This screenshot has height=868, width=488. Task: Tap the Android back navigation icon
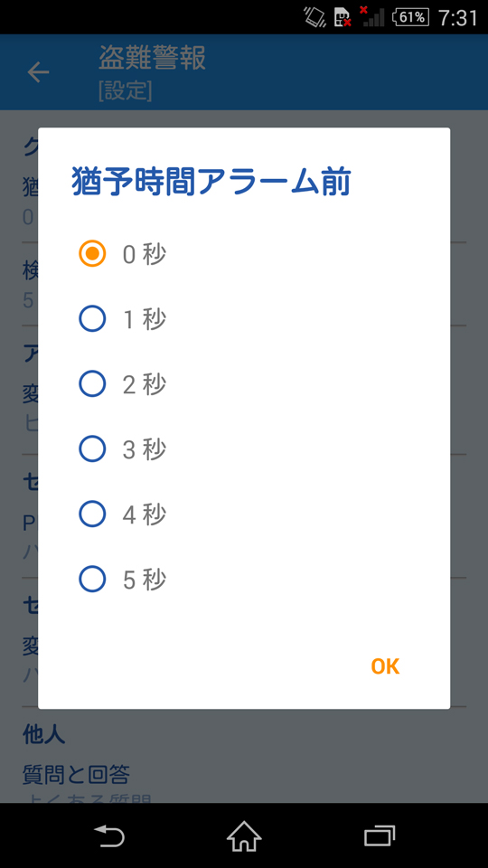click(109, 835)
